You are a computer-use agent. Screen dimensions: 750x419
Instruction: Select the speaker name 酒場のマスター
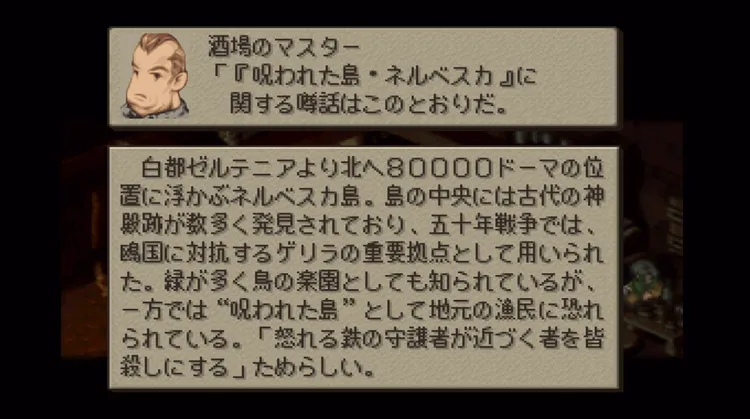[284, 46]
